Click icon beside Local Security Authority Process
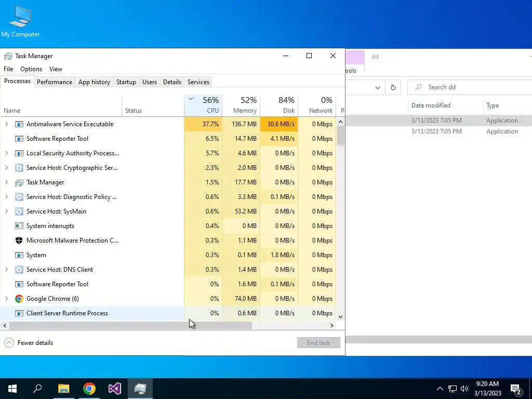The width and height of the screenshot is (532, 399). (19, 153)
